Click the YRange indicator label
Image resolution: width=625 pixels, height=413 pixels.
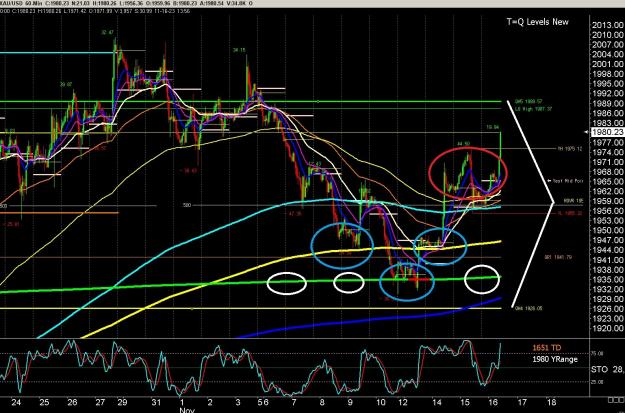pos(554,359)
